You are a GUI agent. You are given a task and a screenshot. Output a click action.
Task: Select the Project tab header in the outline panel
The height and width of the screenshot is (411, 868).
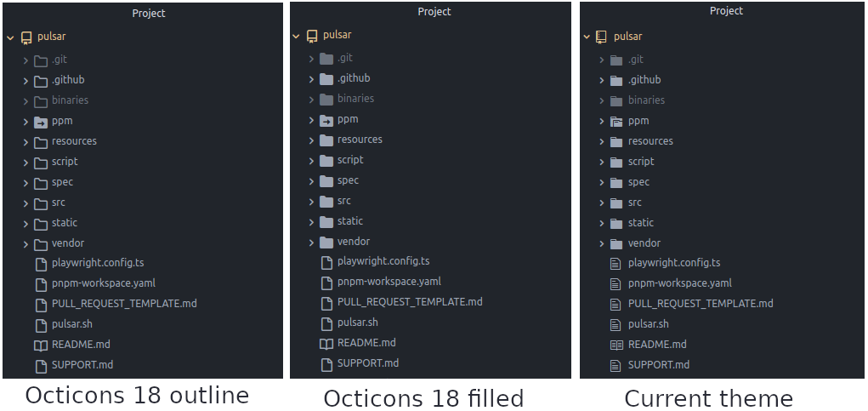[149, 13]
